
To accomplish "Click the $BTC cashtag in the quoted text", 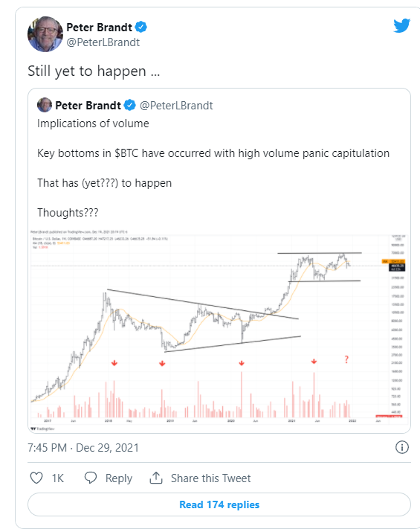I will coord(126,153).
